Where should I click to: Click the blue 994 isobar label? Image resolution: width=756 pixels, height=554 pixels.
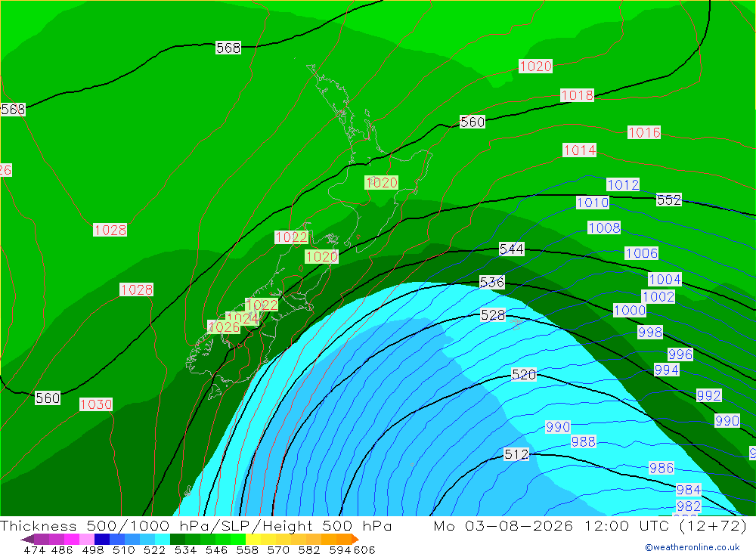(667, 370)
